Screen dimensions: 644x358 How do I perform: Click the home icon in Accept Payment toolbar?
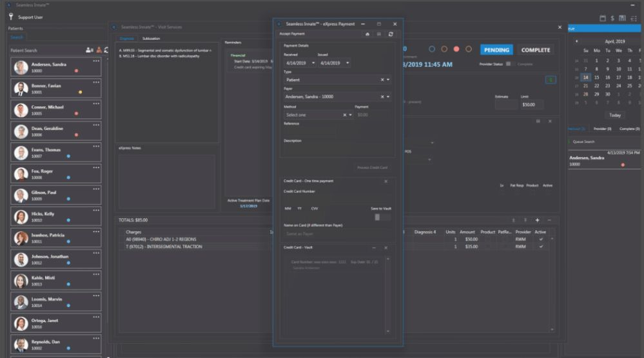coord(367,34)
